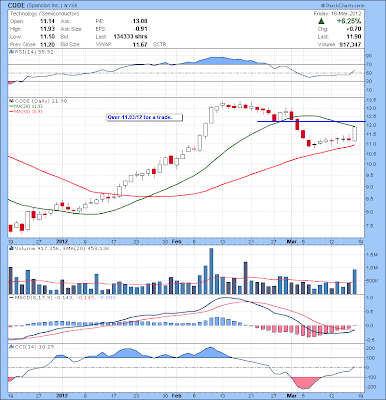
Task: Click the CODE (Daily) candlestick legend icon
Action: 11,101
